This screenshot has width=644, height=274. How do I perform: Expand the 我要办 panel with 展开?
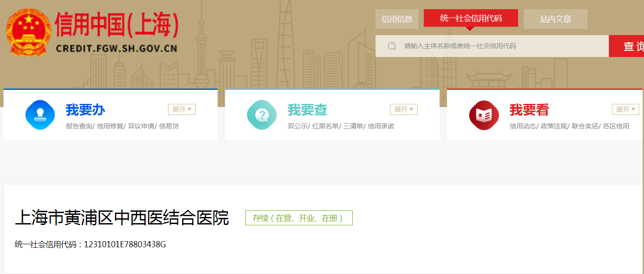(182, 109)
